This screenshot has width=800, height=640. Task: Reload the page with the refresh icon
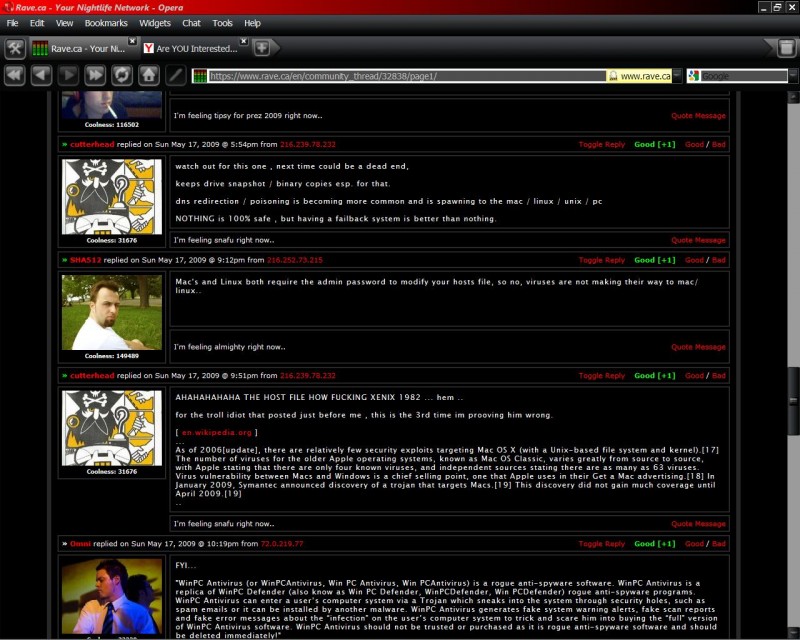(122, 76)
